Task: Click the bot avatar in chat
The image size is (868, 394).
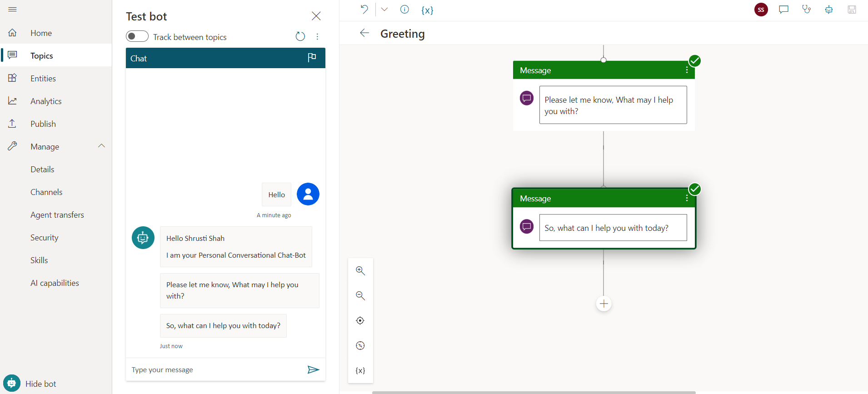Action: pyautogui.click(x=143, y=238)
